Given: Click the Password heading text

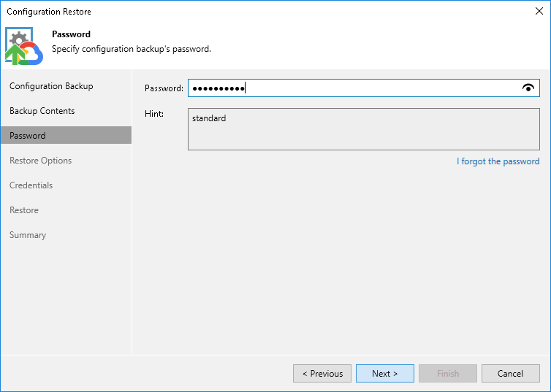Looking at the screenshot, I should (x=71, y=34).
